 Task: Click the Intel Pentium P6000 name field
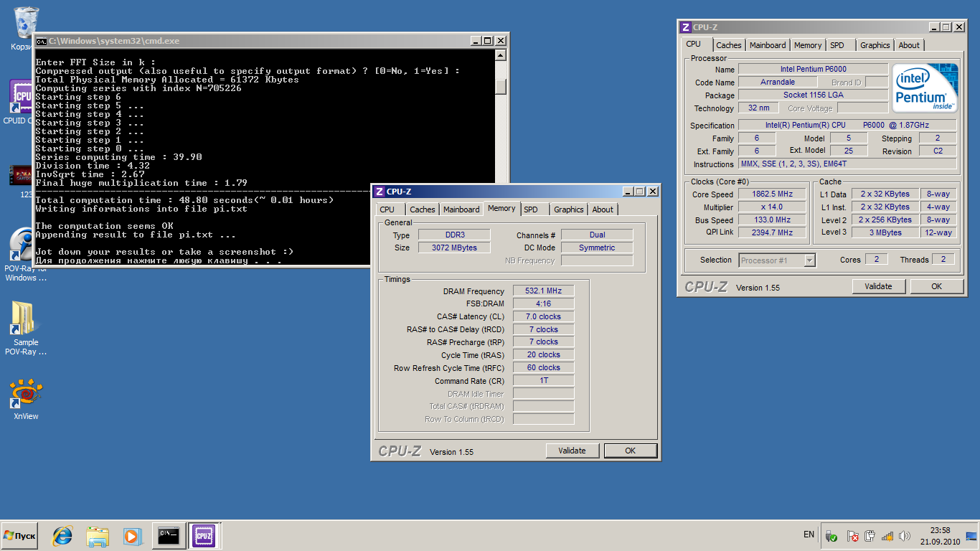click(813, 70)
